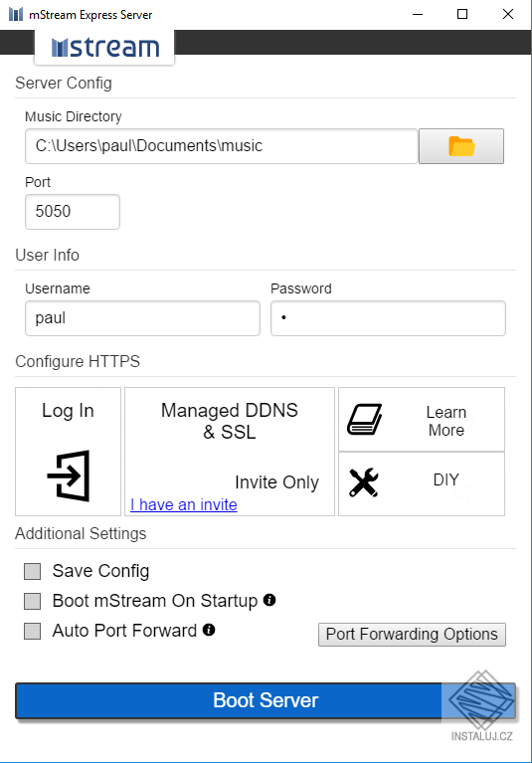Image resolution: width=532 pixels, height=763 pixels.
Task: Click info icon beside Boot mStream On Startup
Action: (269, 600)
